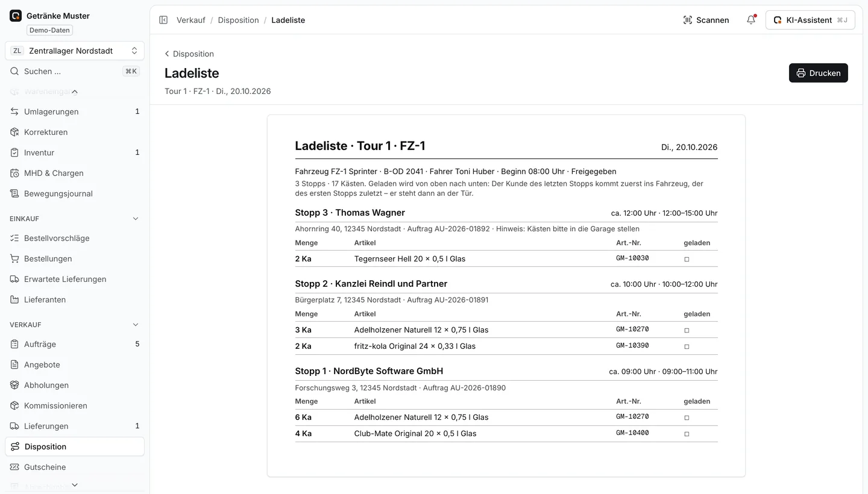Collapse the EINKAUF section chevron

[136, 219]
